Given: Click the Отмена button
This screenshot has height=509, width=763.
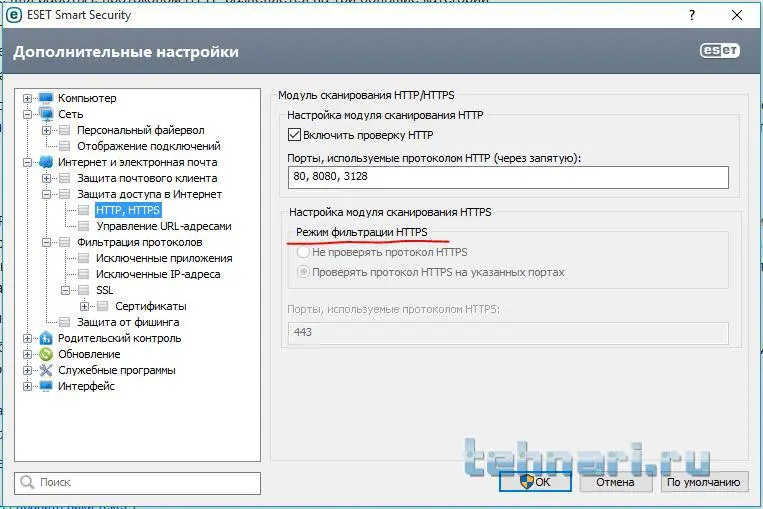Looking at the screenshot, I should [x=616, y=482].
